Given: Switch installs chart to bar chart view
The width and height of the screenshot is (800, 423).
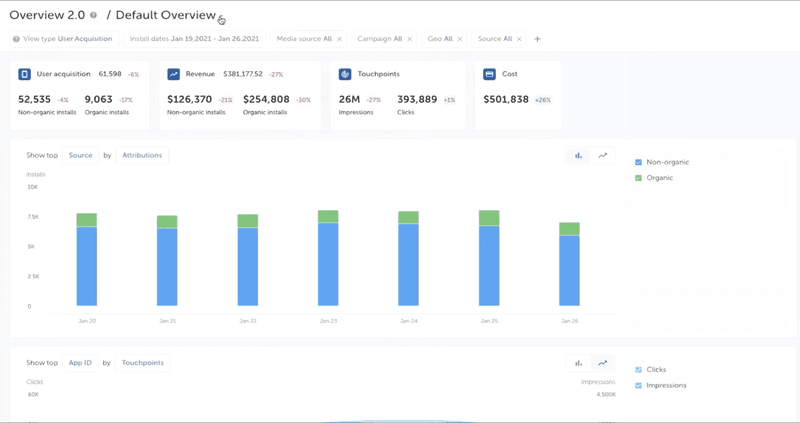Looking at the screenshot, I should click(x=578, y=155).
